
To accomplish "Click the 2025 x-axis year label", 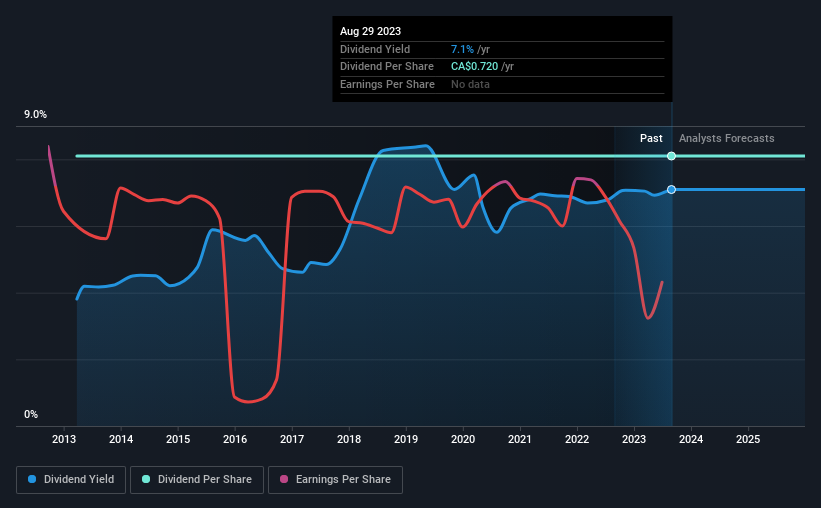I will point(748,439).
